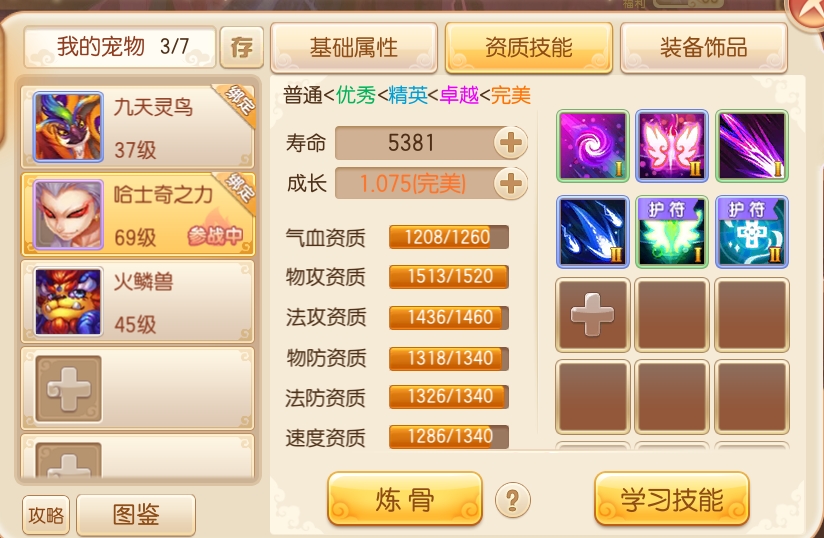Switch to the 基础属性 tab

(354, 47)
